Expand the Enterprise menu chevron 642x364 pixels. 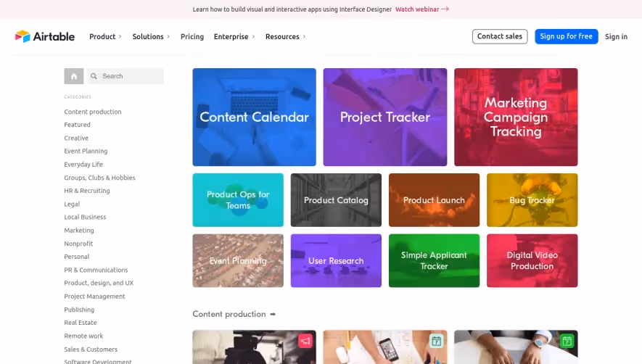click(253, 36)
